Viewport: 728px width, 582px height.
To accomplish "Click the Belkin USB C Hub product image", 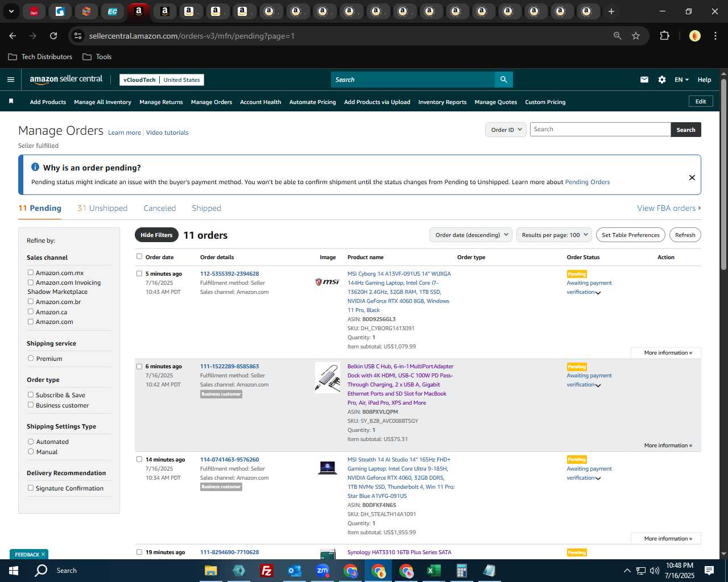I will tap(328, 377).
